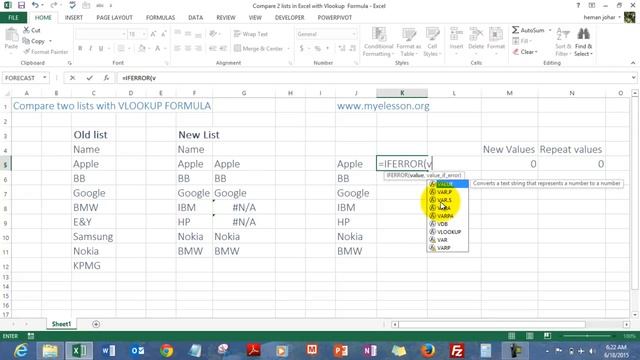Open Format as Table gallery
This screenshot has width=640, height=360.
click(410, 42)
